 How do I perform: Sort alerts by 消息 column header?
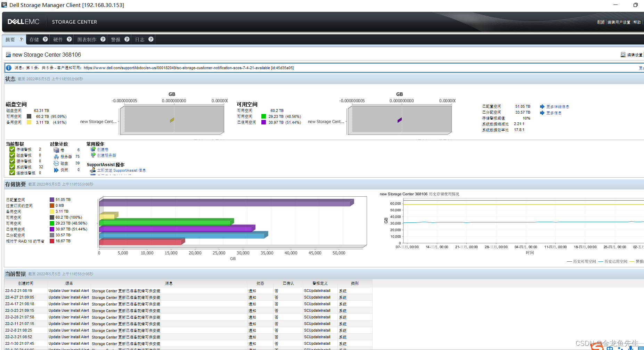[169, 283]
